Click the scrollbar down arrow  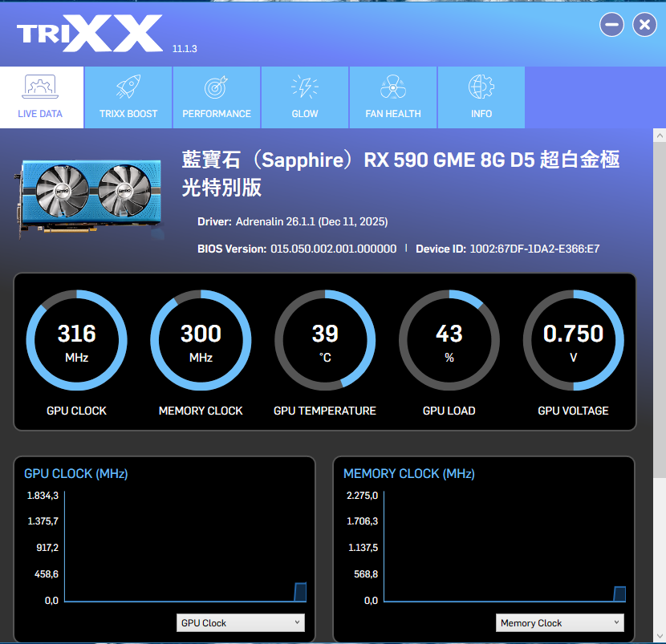coord(660,636)
